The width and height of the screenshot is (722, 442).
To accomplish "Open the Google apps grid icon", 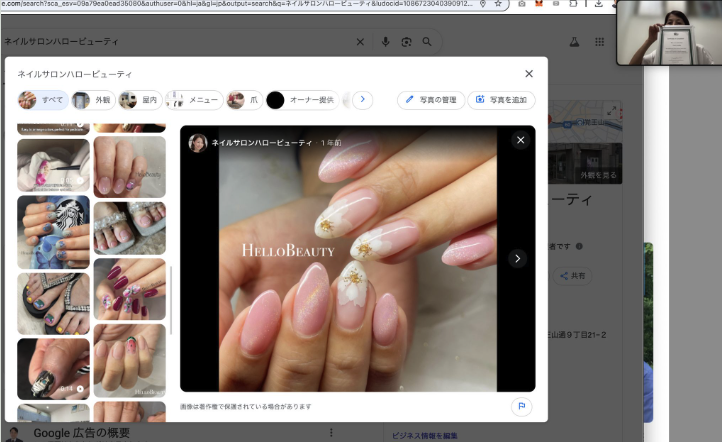I will 599,42.
